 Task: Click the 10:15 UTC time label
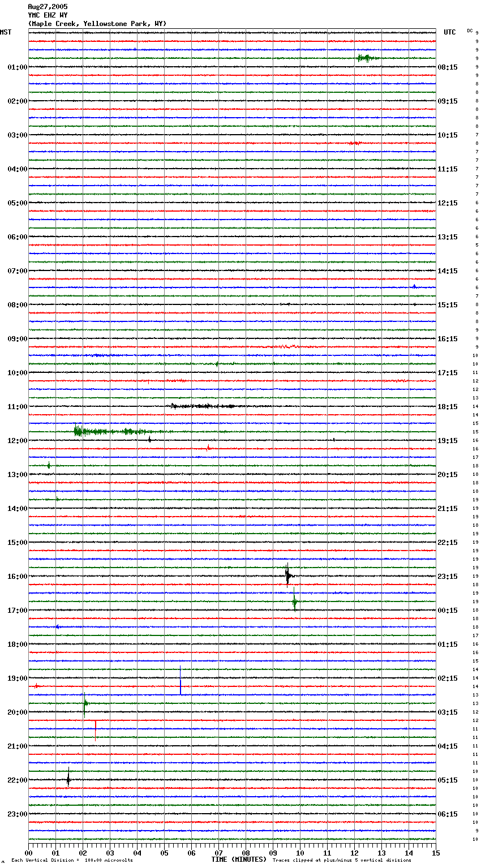pos(448,135)
